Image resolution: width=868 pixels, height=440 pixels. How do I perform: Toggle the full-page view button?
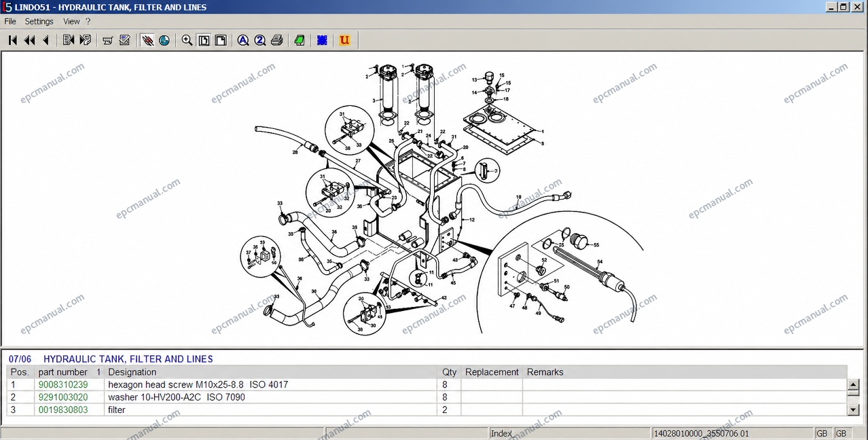pyautogui.click(x=204, y=40)
